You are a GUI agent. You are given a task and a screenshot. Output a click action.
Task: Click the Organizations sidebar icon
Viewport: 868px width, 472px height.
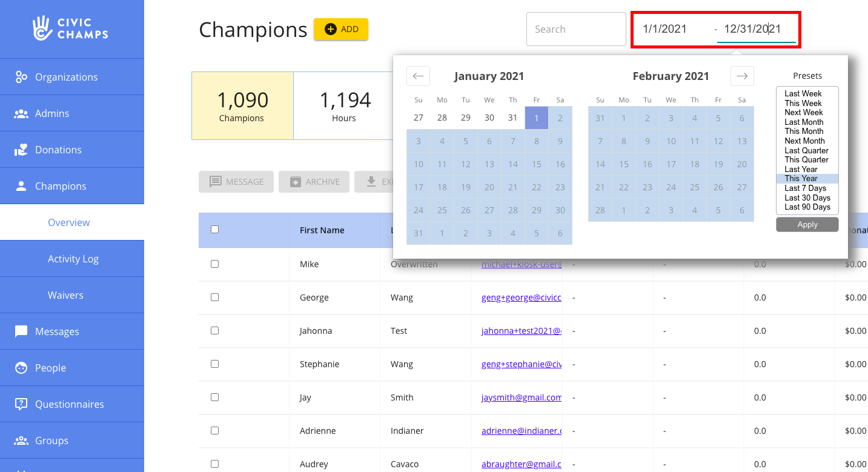click(21, 77)
